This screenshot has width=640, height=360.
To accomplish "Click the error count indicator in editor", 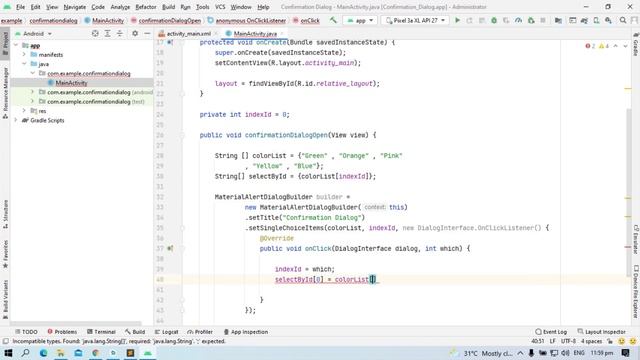I will 590,46.
